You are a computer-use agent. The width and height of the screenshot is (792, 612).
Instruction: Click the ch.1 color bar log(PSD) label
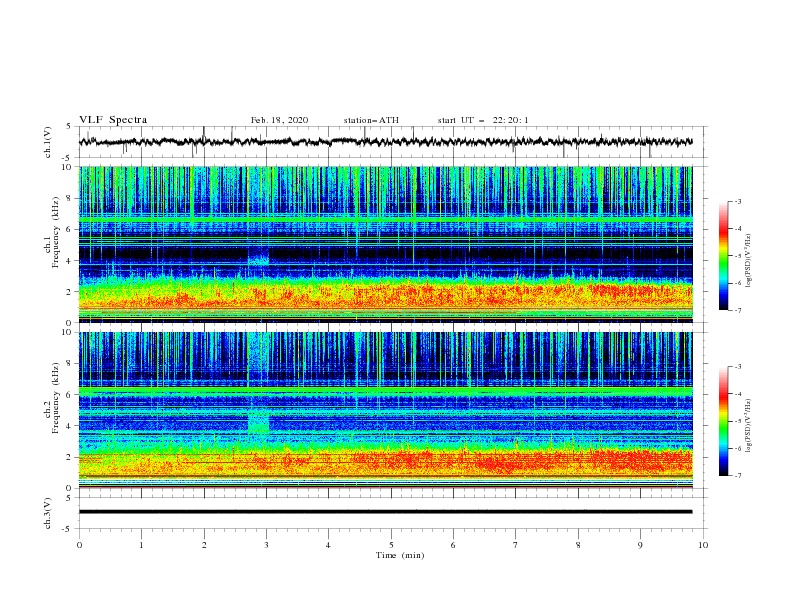749,261
